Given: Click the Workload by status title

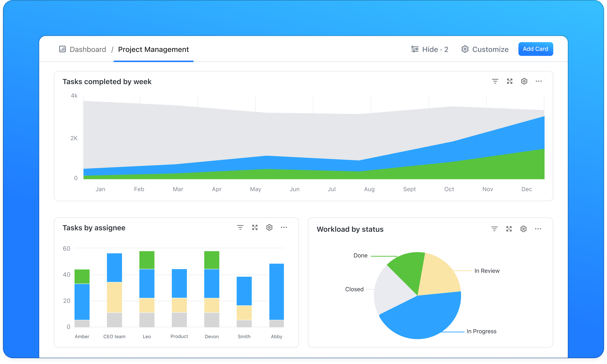Looking at the screenshot, I should tap(350, 229).
